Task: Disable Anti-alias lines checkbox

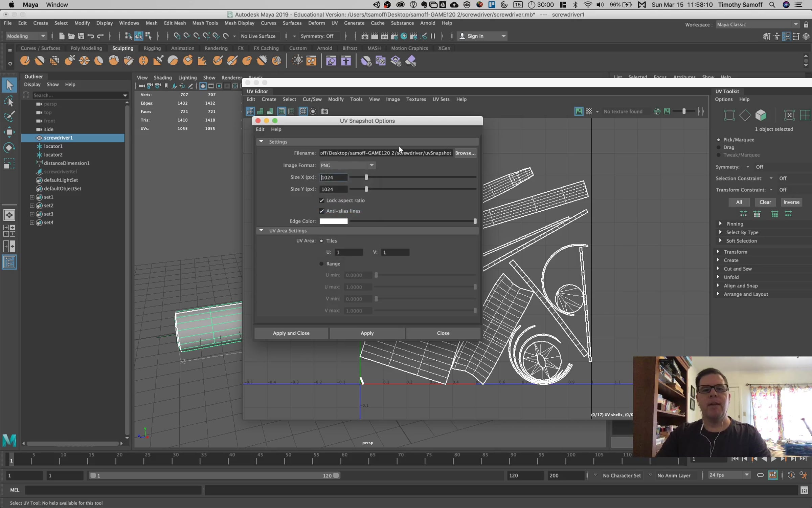Action: click(x=321, y=211)
